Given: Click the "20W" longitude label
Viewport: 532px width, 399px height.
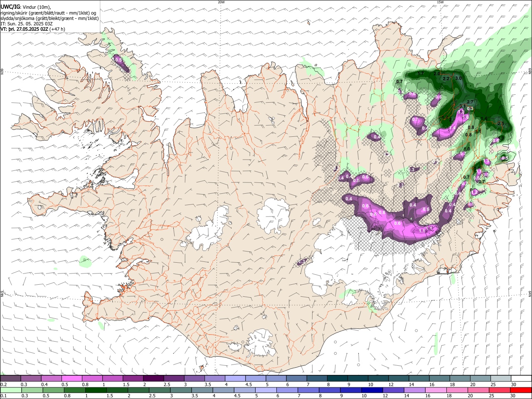Looking at the screenshot, I should click(x=221, y=2).
